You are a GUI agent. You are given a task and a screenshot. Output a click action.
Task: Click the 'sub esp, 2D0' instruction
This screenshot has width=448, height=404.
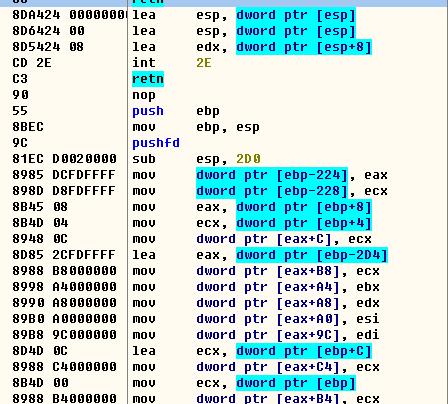click(x=224, y=159)
